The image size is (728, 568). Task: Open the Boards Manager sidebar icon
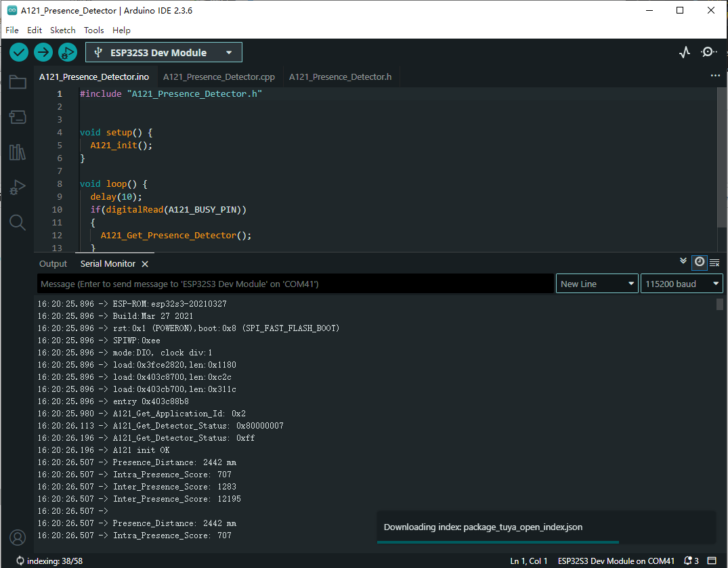(18, 117)
